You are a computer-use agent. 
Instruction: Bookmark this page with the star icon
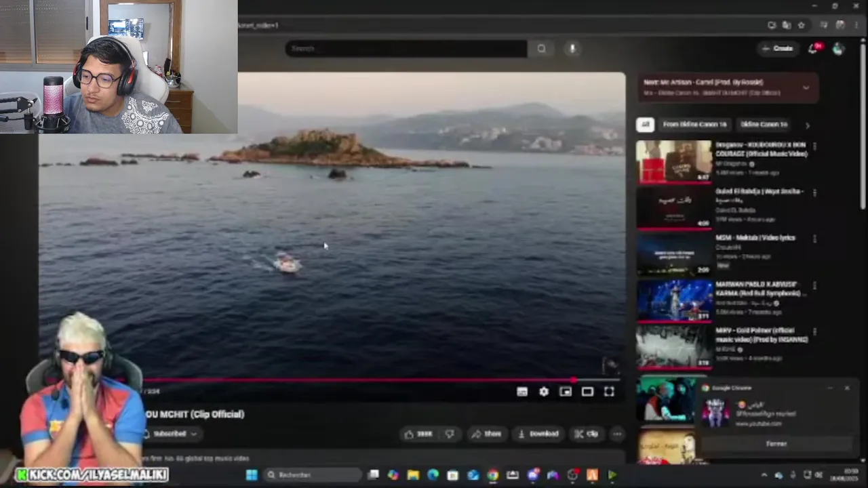click(802, 25)
